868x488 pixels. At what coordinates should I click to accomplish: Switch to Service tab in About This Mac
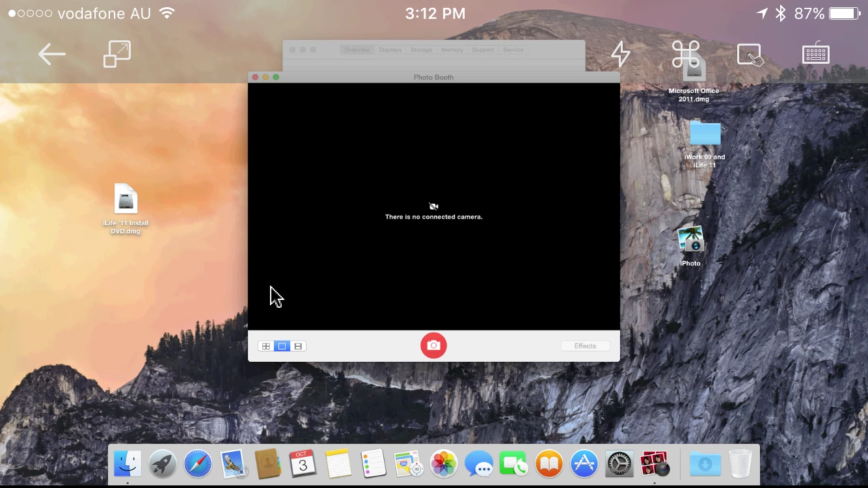(513, 50)
